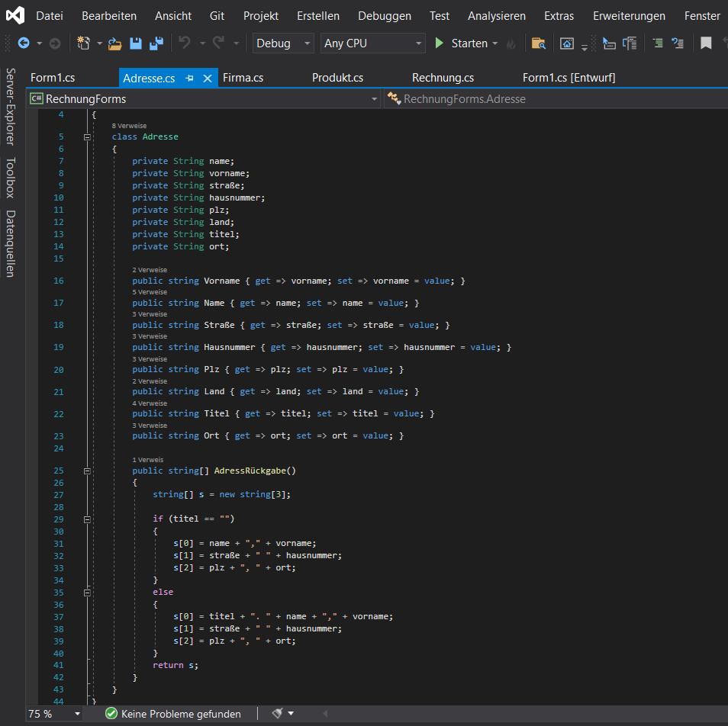Switch to the Produkt.cs tab
Viewport: 728px width, 726px height.
[x=337, y=78]
